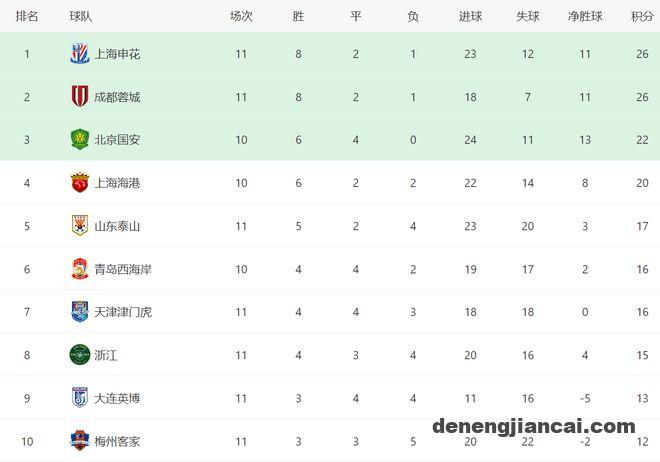660x462 pixels.
Task: Open the 天津津门虎 team name link
Action: 122,312
